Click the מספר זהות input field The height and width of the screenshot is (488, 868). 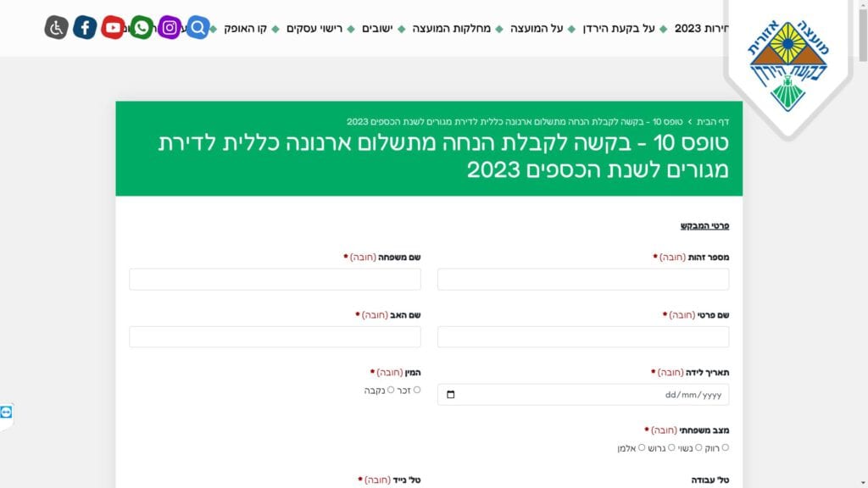click(583, 280)
